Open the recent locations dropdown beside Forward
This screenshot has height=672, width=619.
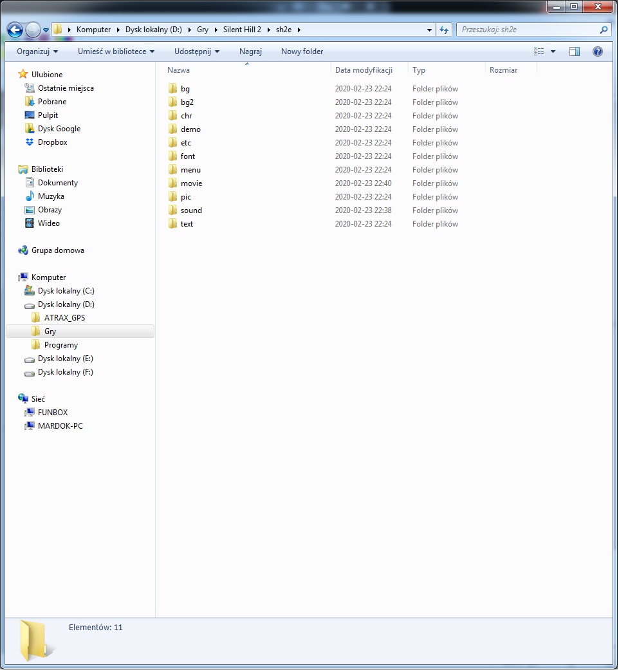pyautogui.click(x=46, y=30)
